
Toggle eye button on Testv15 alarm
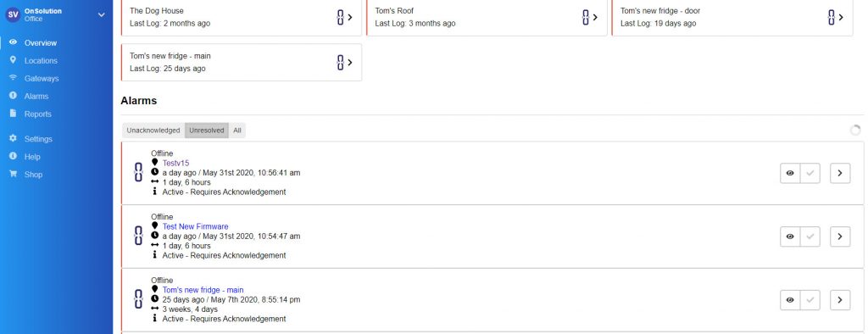(x=790, y=173)
